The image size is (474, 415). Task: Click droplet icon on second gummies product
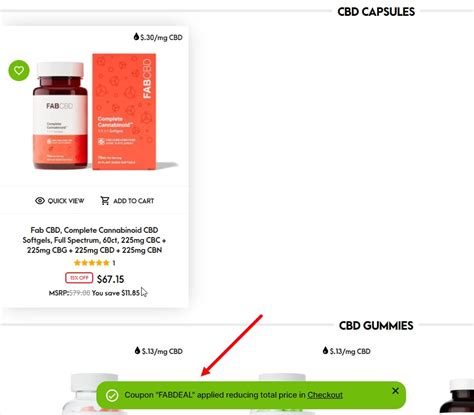pyautogui.click(x=325, y=350)
